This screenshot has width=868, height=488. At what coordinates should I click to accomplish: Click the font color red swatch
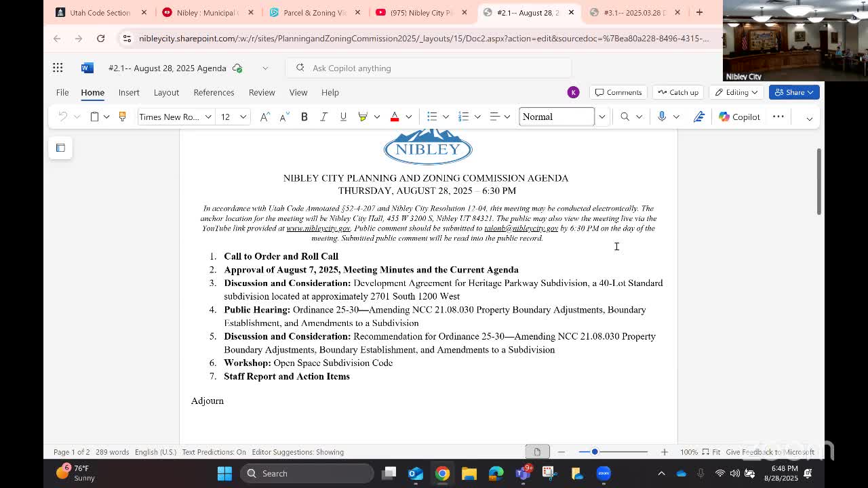click(x=395, y=117)
